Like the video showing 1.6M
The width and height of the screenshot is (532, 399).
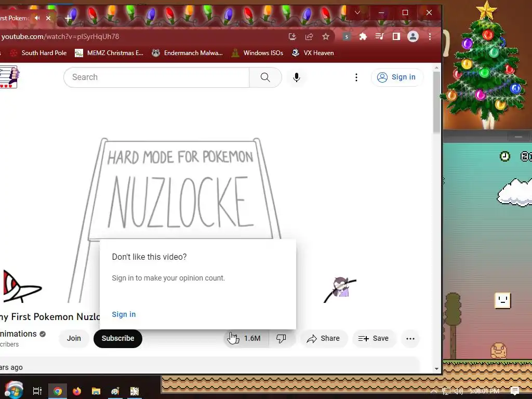pyautogui.click(x=246, y=339)
